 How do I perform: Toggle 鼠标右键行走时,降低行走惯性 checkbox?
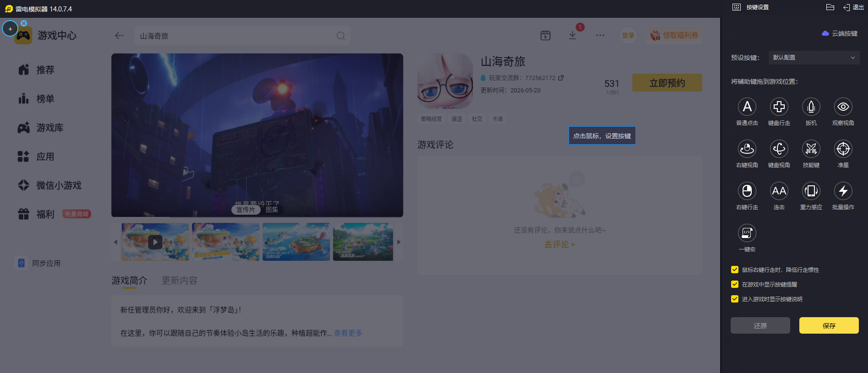tap(735, 270)
